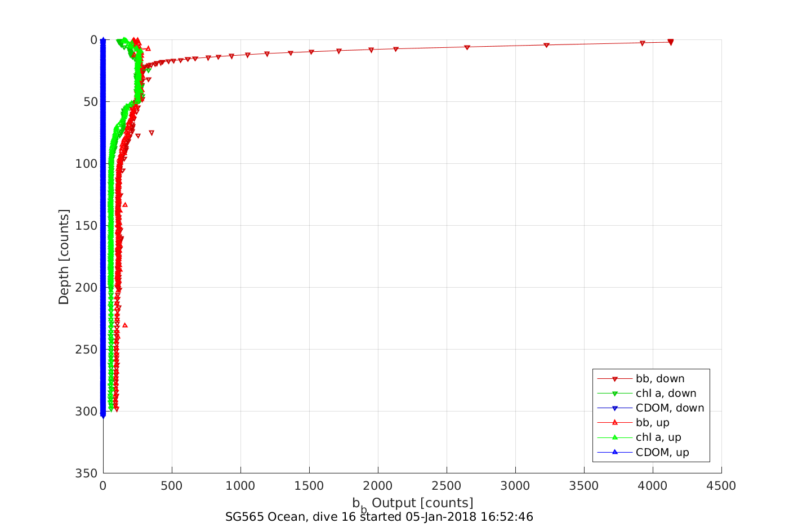Viewport: 798px width, 532px height.
Task: Click the y-axis tick label 350
Action: pyautogui.click(x=87, y=473)
